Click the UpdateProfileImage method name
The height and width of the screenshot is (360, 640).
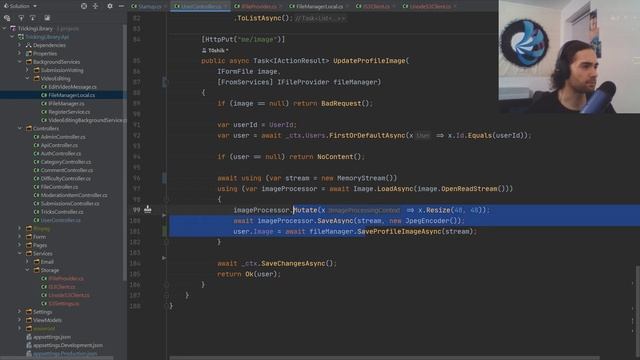(369, 61)
